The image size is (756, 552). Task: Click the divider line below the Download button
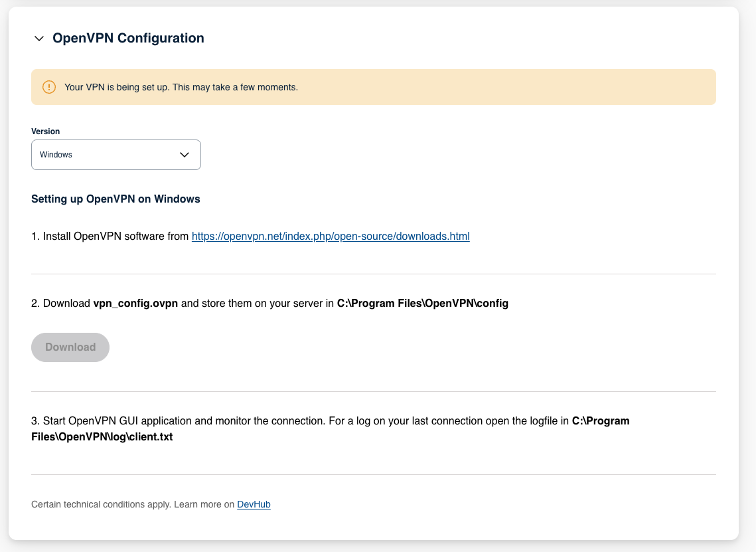click(x=374, y=392)
